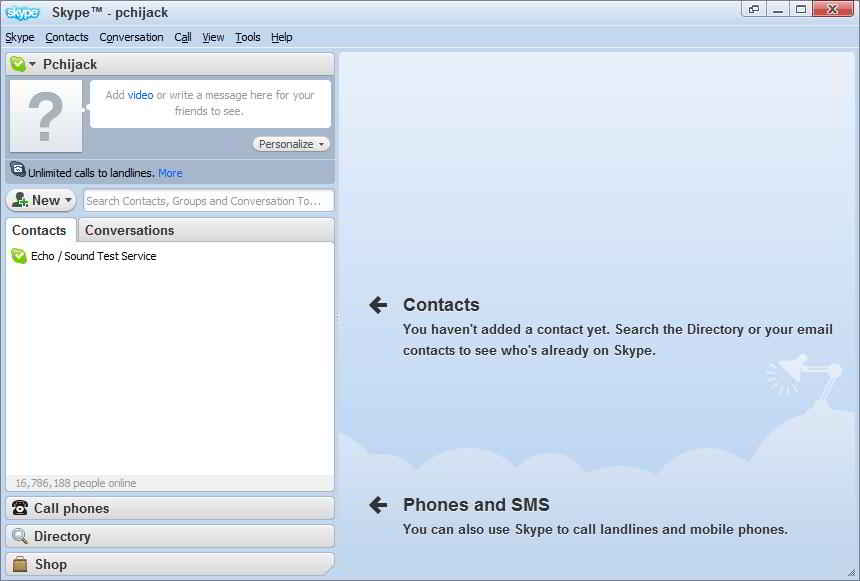860x581 pixels.
Task: Click the add contact icon on New button
Action: [x=20, y=200]
